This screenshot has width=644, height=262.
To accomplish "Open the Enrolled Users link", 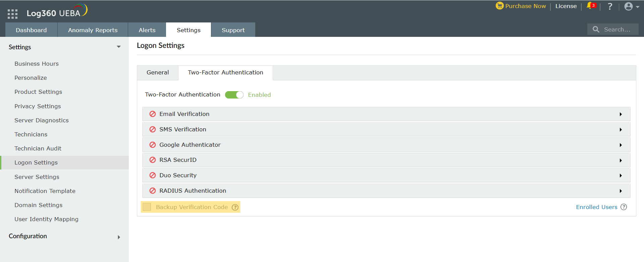I will (x=596, y=207).
